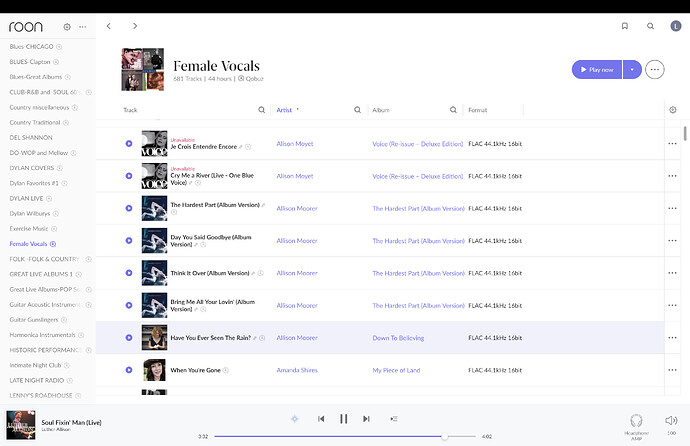
Task: Open the Down To Believing album link
Action: click(x=398, y=338)
